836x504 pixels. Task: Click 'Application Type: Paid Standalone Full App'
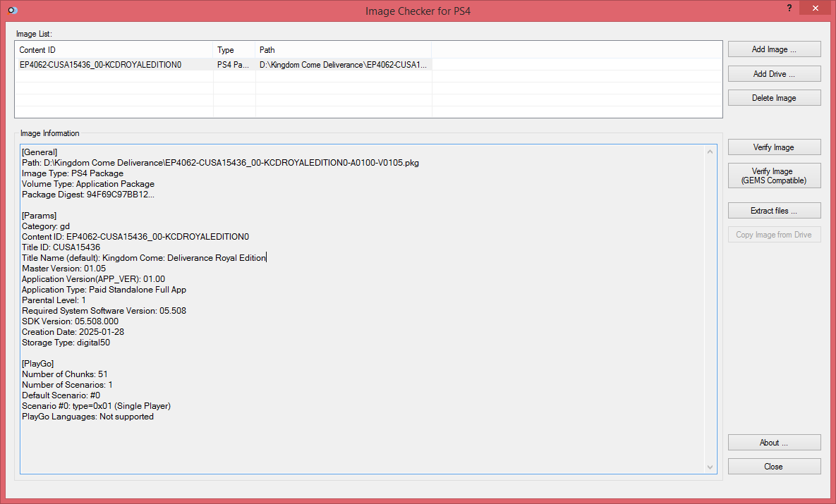coord(104,290)
